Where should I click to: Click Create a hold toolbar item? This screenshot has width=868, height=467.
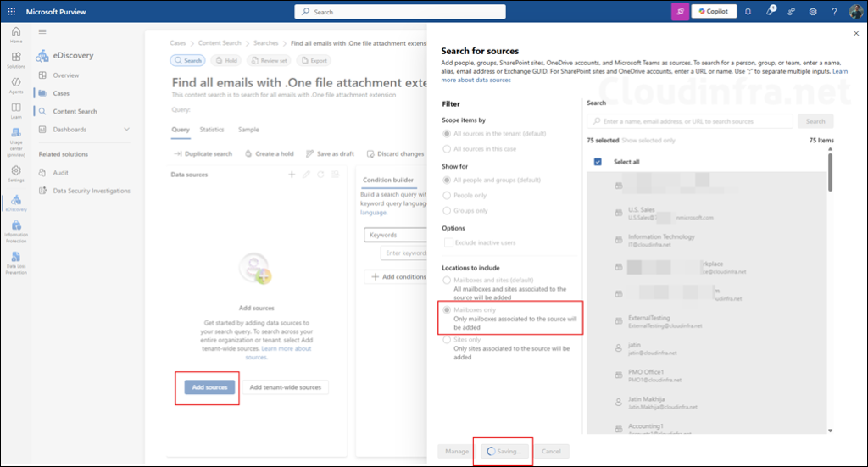tap(269, 153)
